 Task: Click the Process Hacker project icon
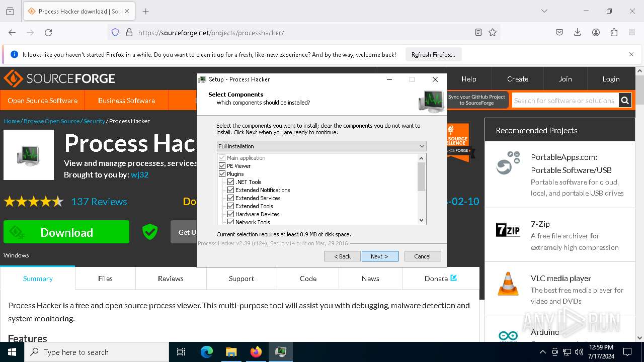click(x=29, y=155)
